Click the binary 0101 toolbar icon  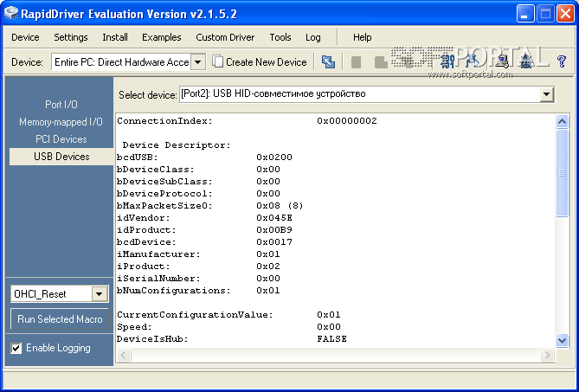447,61
